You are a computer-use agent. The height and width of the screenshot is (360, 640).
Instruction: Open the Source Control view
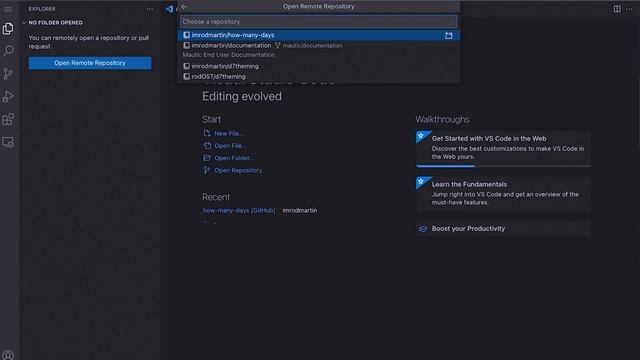pos(8,74)
